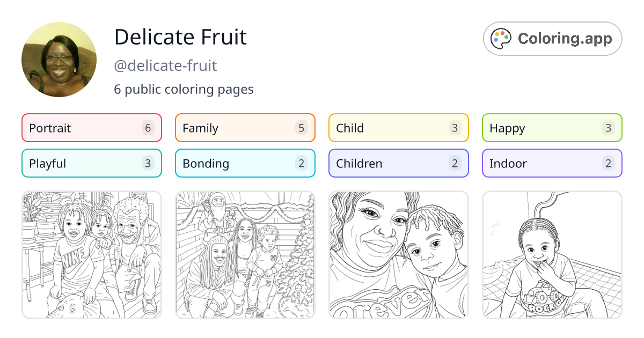Open the family with dog coloring page thumbnail
Image resolution: width=644 pixels, height=338 pixels.
91,254
